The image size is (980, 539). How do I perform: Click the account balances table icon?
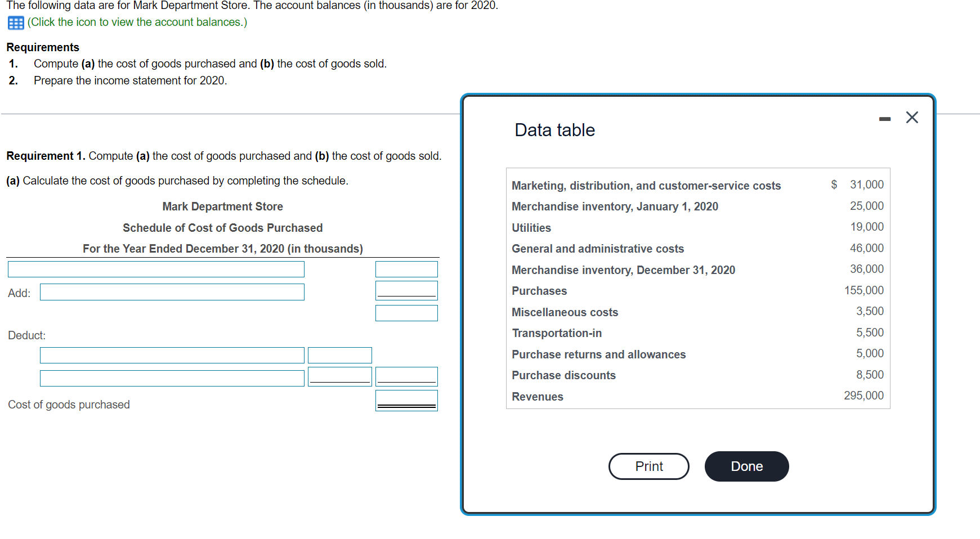[x=15, y=23]
